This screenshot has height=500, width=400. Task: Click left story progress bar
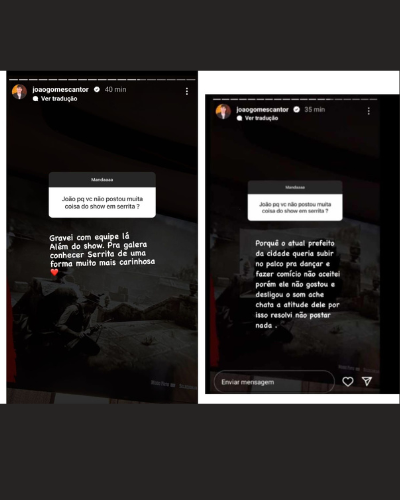pos(102,80)
